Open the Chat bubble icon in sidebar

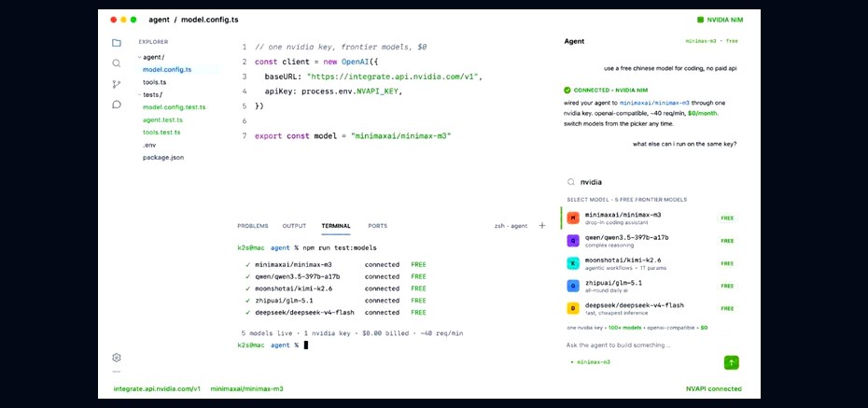click(117, 104)
